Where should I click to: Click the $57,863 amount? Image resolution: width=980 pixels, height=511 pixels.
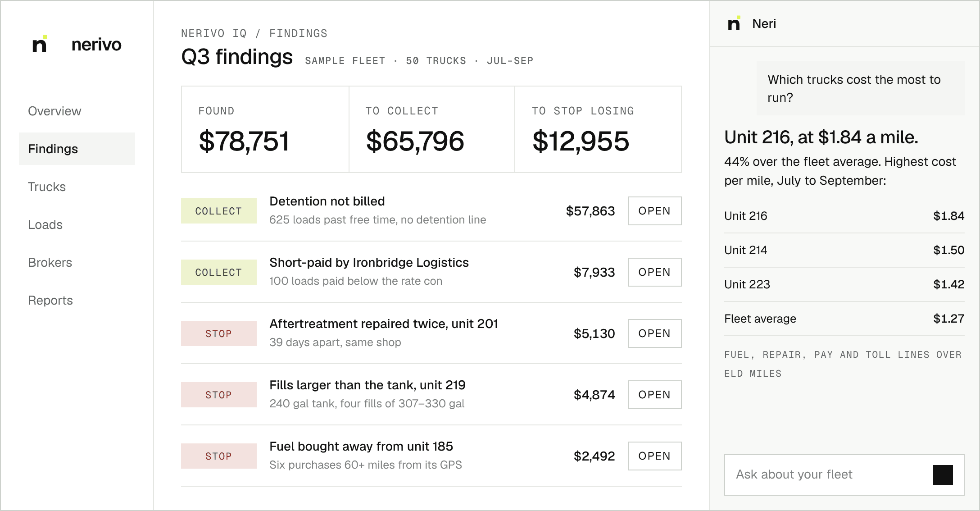(590, 211)
